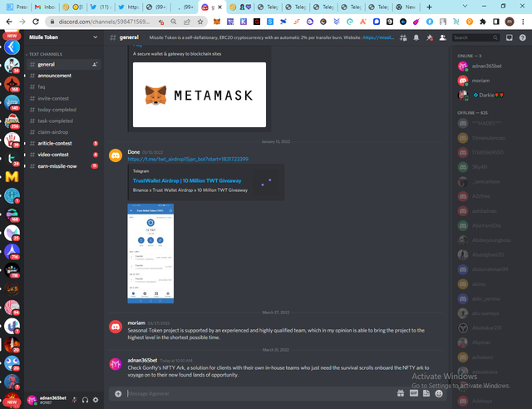Toggle the headphones deafen icon

coord(85,400)
